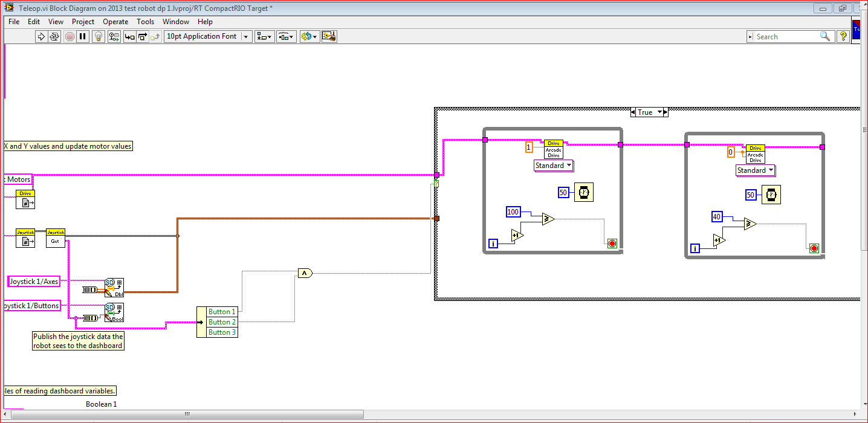This screenshot has width=868, height=423.
Task: Click the horizontal scrollbar thumb
Action: click(188, 414)
